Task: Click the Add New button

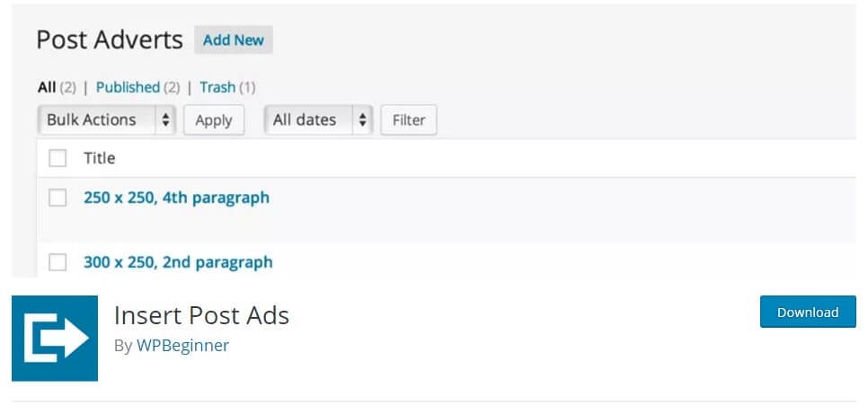Action: coord(233,40)
